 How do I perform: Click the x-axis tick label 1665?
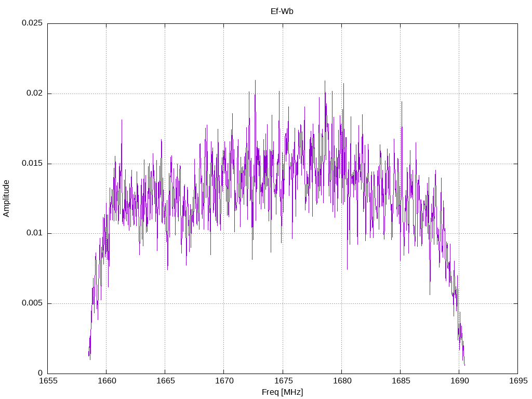tap(166, 381)
